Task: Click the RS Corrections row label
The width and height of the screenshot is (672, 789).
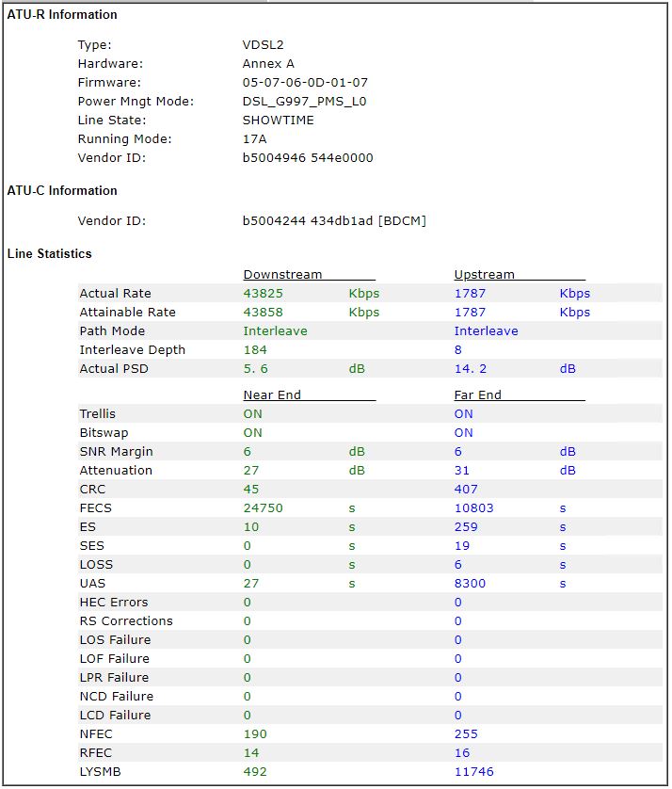Action: [126, 621]
